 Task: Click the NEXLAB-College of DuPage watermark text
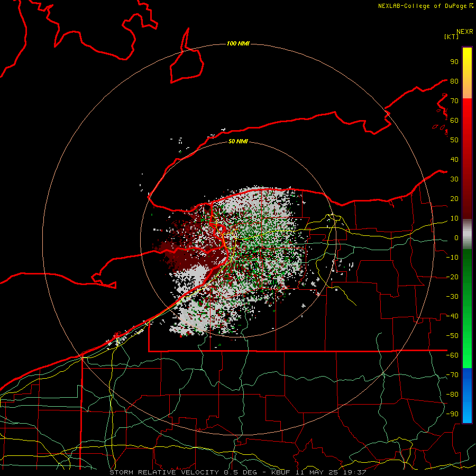[x=426, y=6]
